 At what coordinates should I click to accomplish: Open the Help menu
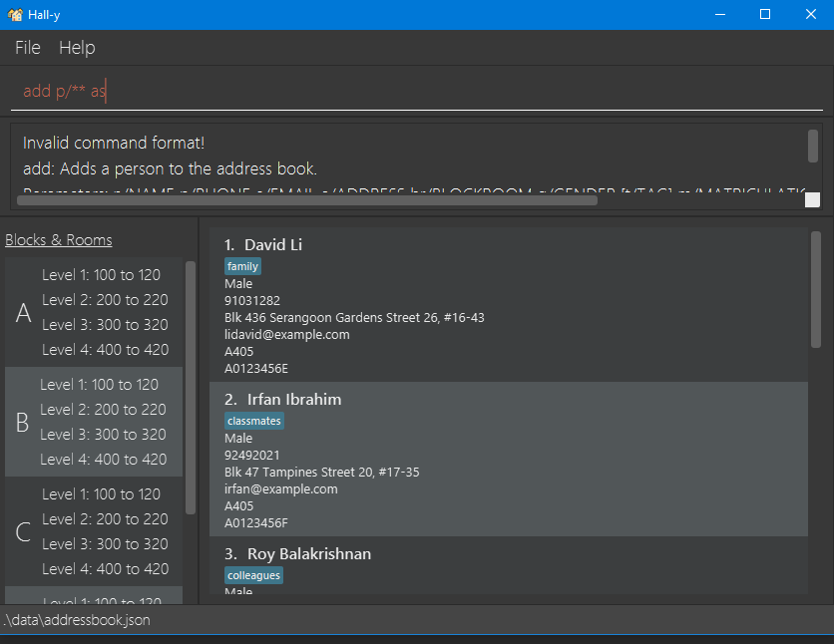click(77, 48)
